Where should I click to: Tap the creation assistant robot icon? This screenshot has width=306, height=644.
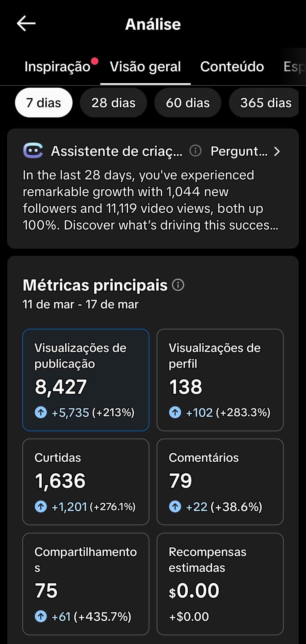33,151
